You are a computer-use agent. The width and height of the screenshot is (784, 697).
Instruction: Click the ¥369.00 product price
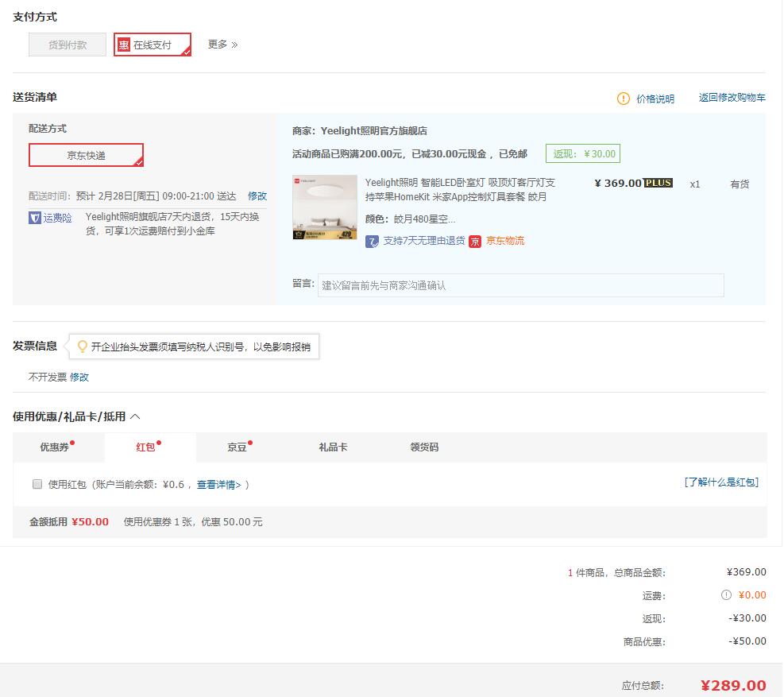pyautogui.click(x=617, y=183)
